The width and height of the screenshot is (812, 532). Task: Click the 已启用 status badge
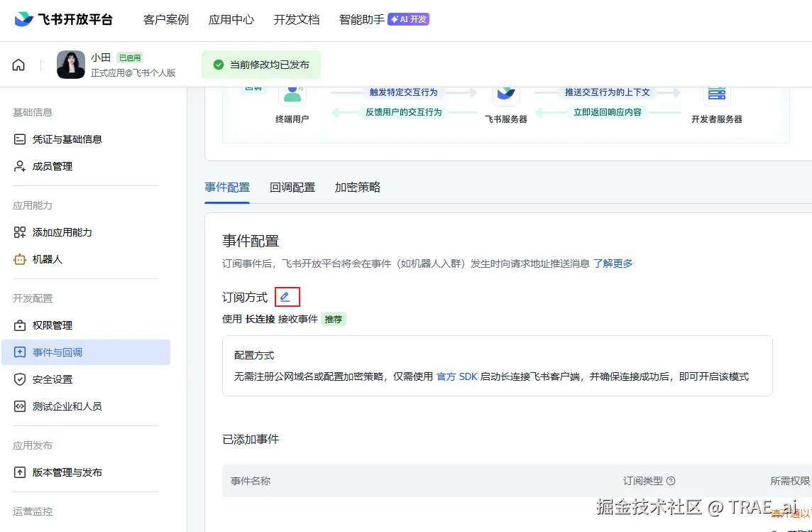click(x=129, y=58)
